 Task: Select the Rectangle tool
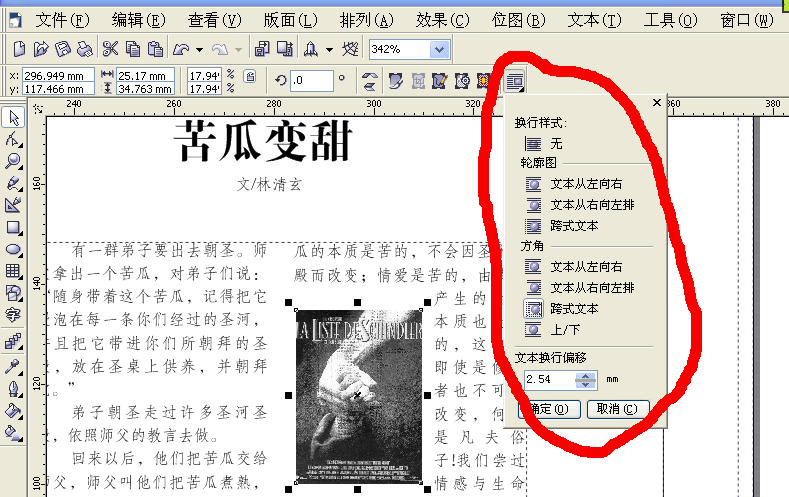[14, 227]
